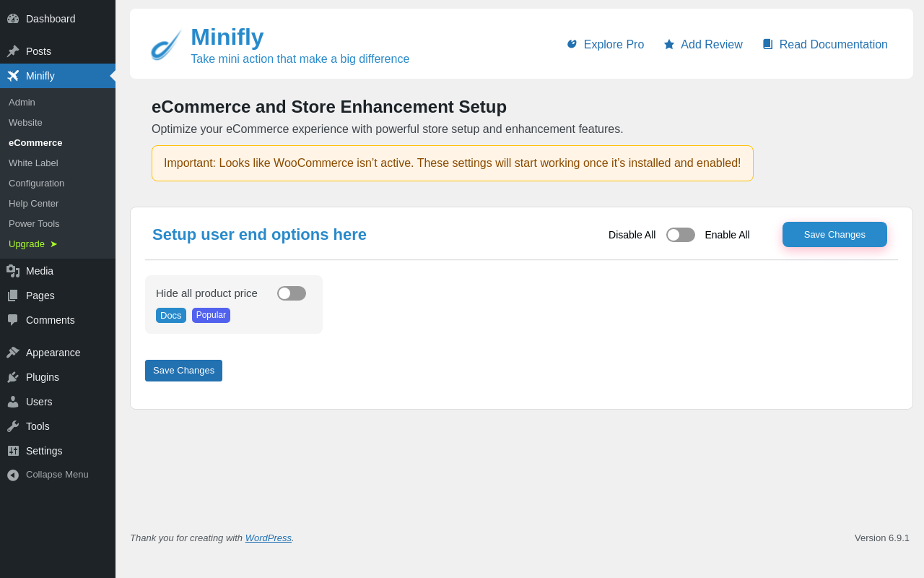Click the Appearance paintbrush icon
The width and height of the screenshot is (924, 578).
(x=13, y=353)
